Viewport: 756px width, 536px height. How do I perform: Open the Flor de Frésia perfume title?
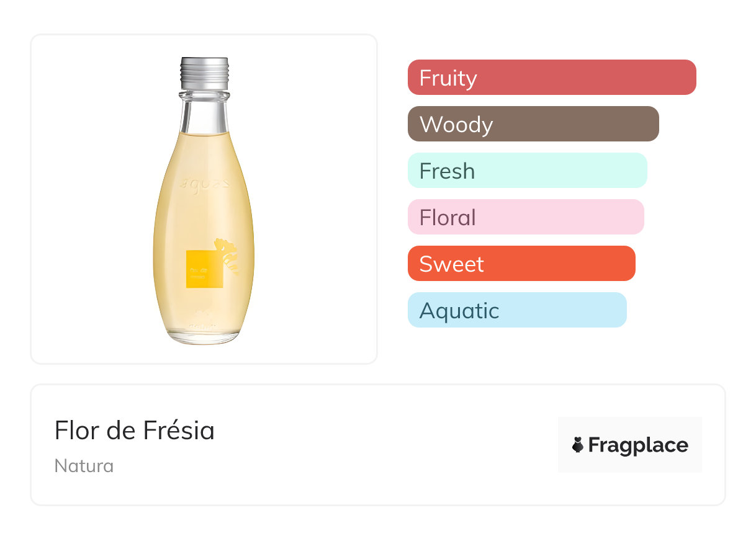(x=135, y=431)
